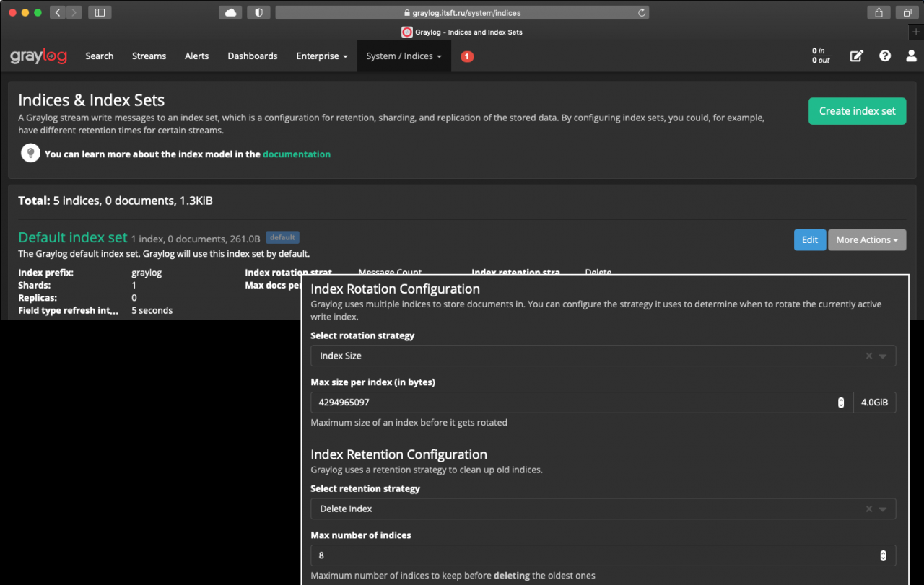Click the 0 in / 0 out throughput indicator
924x585 pixels.
(x=821, y=56)
